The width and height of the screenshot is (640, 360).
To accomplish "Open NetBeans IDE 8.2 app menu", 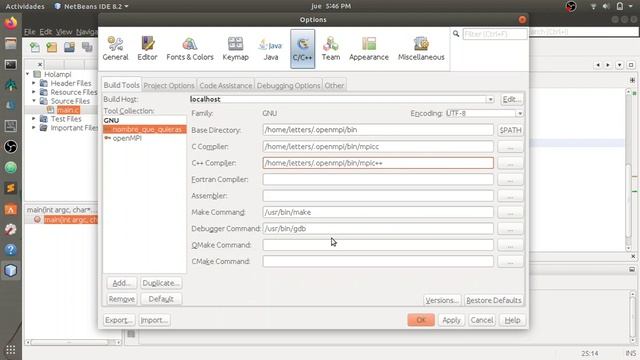I will (91, 6).
